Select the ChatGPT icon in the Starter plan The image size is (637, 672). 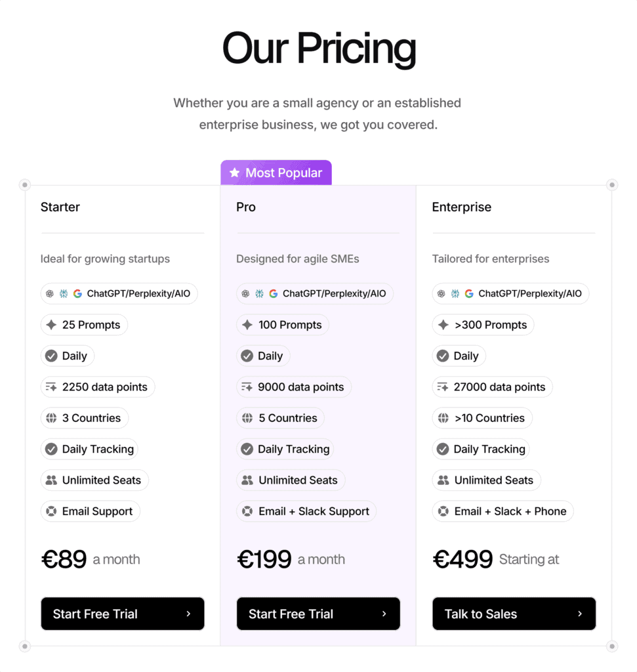pos(50,293)
